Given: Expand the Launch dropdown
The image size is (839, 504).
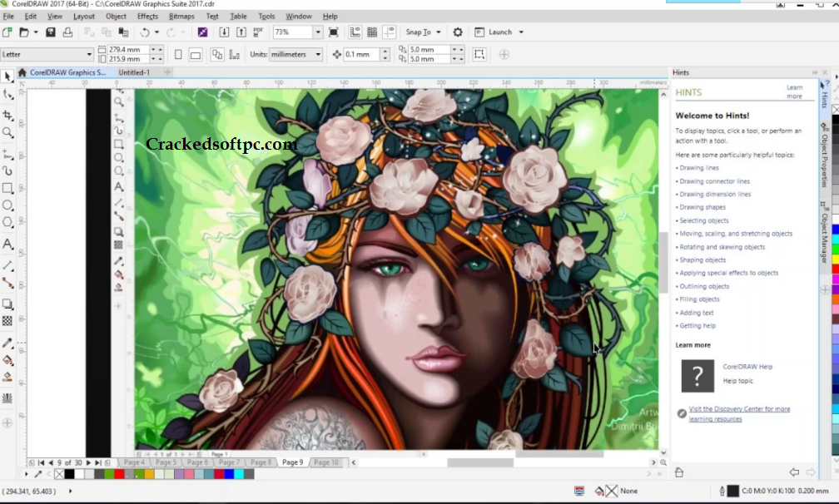Looking at the screenshot, I should point(521,32).
